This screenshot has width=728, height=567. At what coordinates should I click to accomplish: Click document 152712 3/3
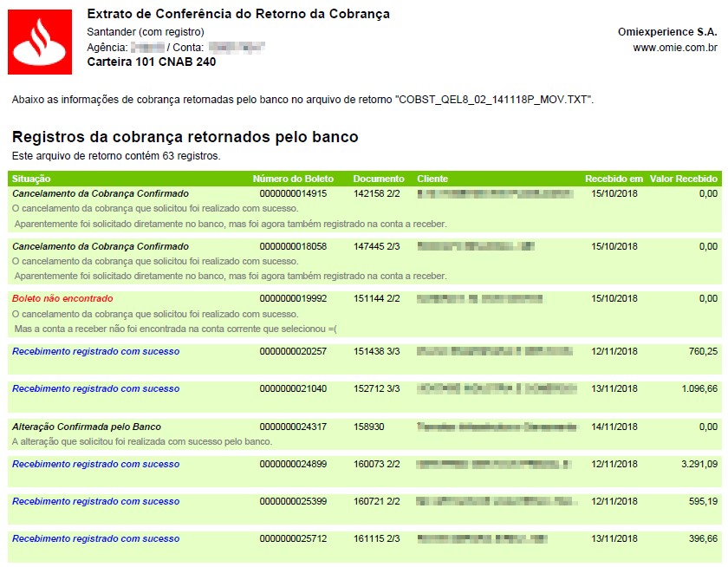click(x=376, y=388)
